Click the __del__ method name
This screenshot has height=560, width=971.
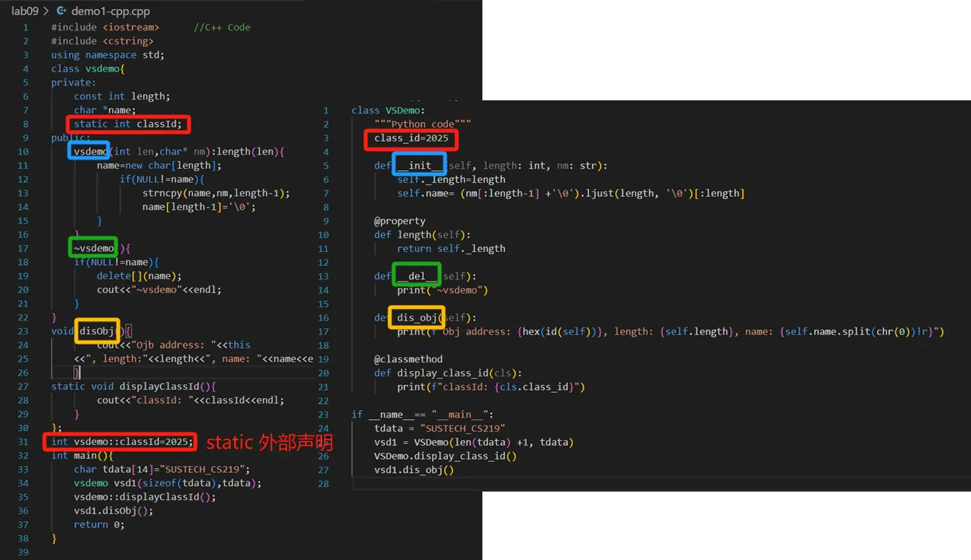[417, 276]
